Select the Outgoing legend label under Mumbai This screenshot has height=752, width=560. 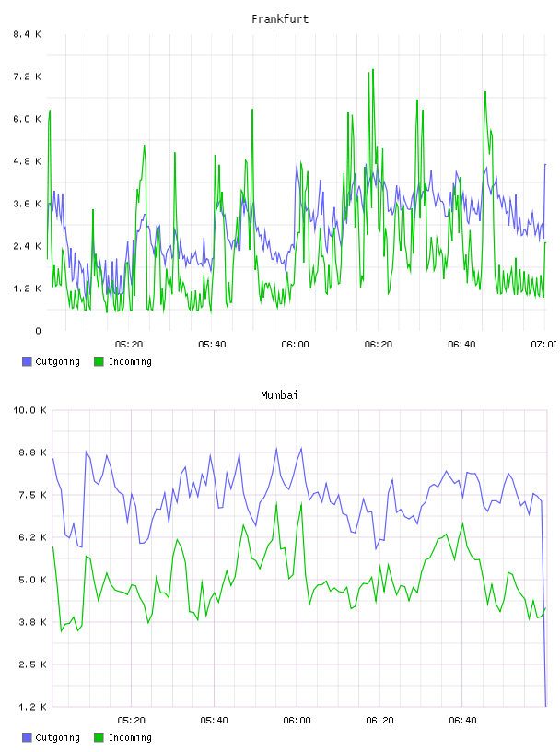[x=57, y=738]
